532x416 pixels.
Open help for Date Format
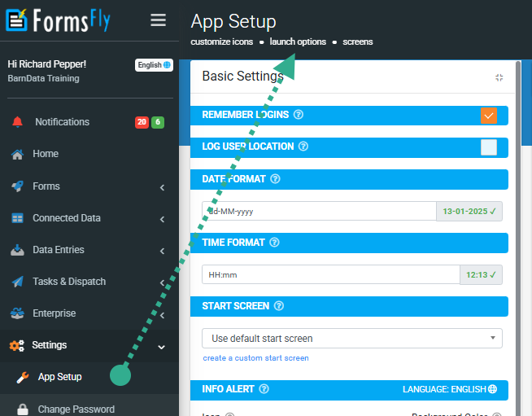275,178
